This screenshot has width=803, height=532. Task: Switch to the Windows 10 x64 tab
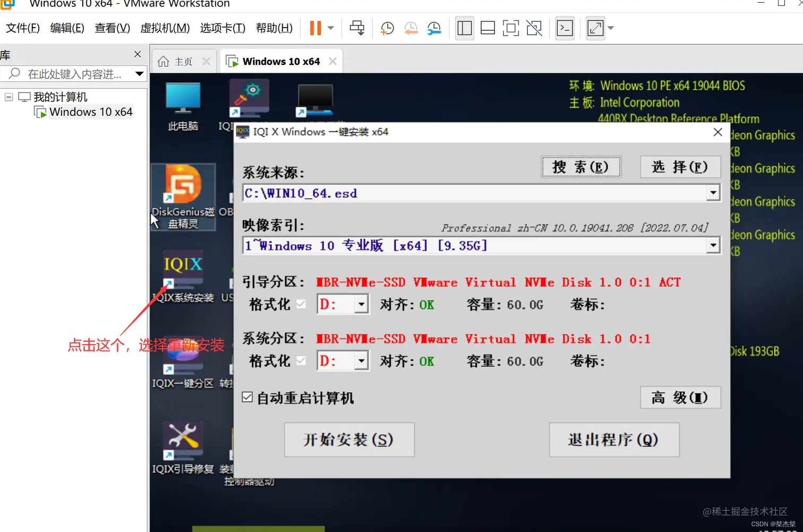click(x=281, y=62)
